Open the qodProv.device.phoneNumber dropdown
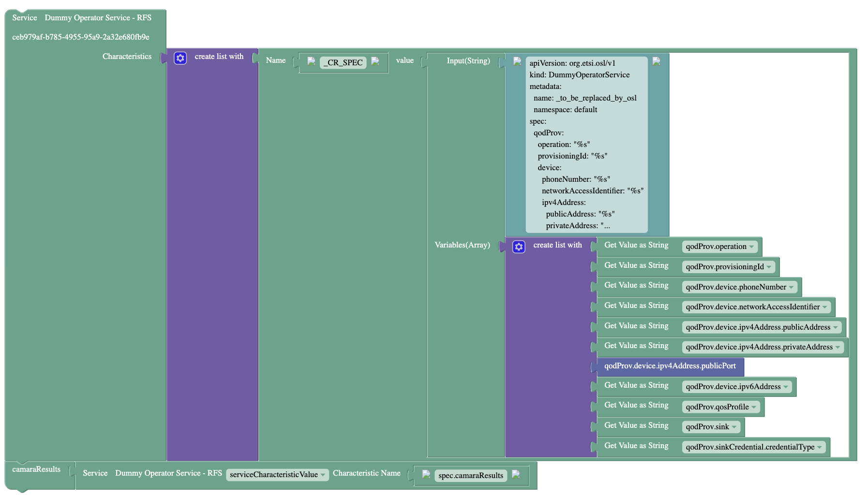Image resolution: width=868 pixels, height=495 pixels. [739, 287]
